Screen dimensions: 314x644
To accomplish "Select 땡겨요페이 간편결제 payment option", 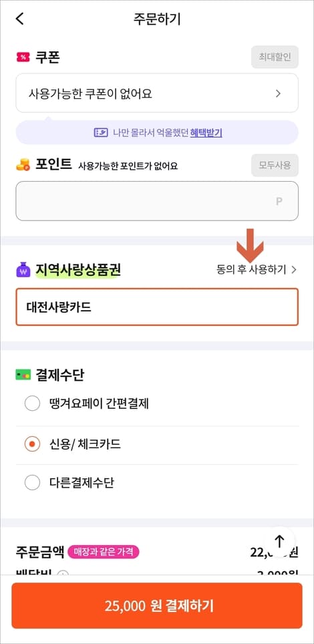I will (x=157, y=404).
